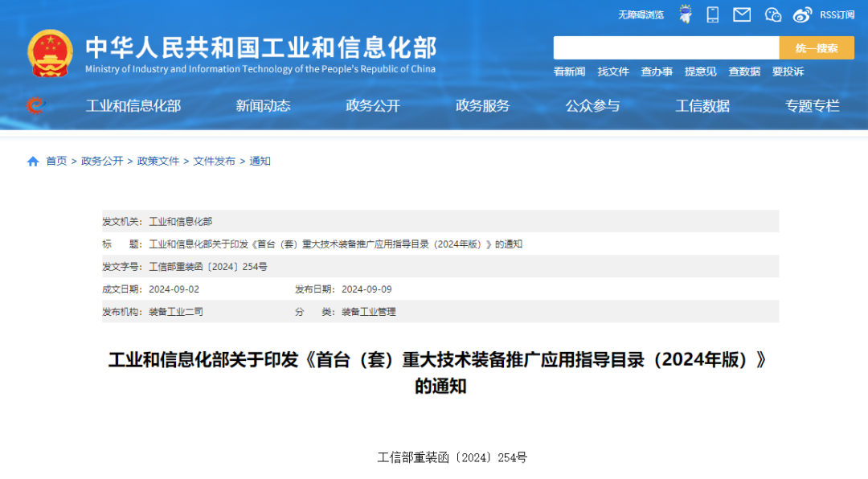Switch to the 公众参与 section
Viewport: 868px width, 479px height.
592,105
